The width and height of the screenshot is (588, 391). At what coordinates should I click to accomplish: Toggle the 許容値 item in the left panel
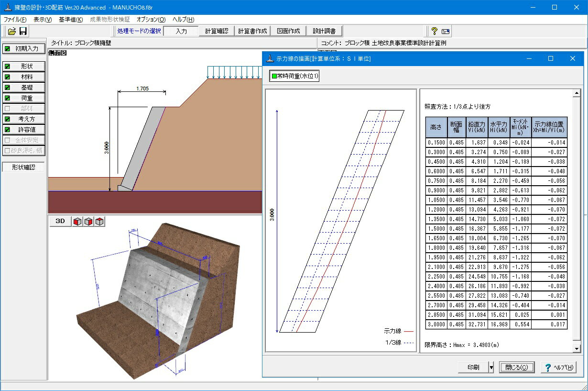coord(24,130)
